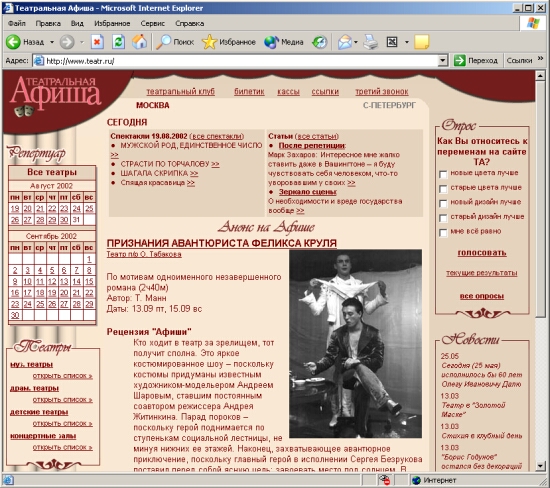Screen dimensions: 550x488
Task: Open 'театральный клуб' link
Action: click(181, 92)
